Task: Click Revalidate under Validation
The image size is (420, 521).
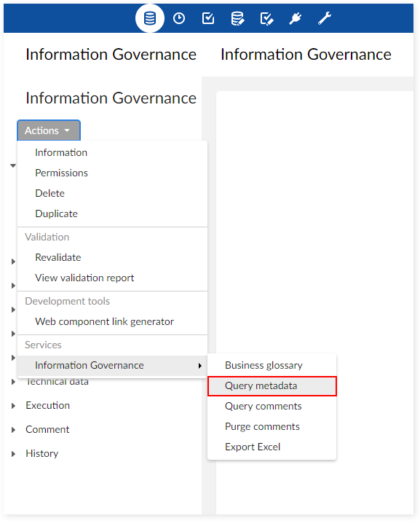Action: tap(113, 257)
